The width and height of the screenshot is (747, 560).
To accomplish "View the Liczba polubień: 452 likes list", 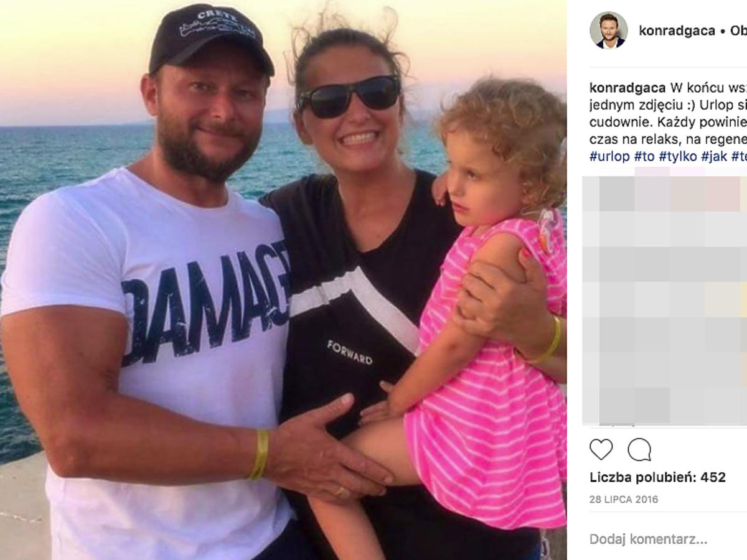I will pos(657,477).
